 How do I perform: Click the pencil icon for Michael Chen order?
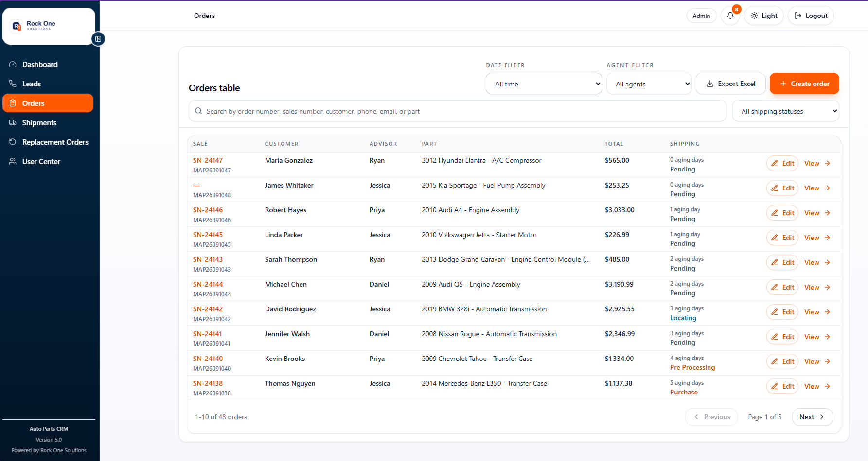click(775, 287)
